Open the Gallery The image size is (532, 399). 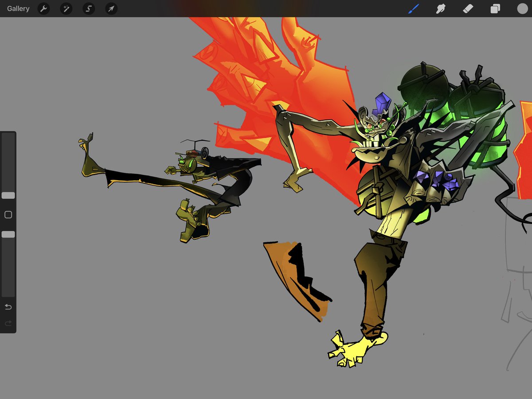[x=18, y=8]
